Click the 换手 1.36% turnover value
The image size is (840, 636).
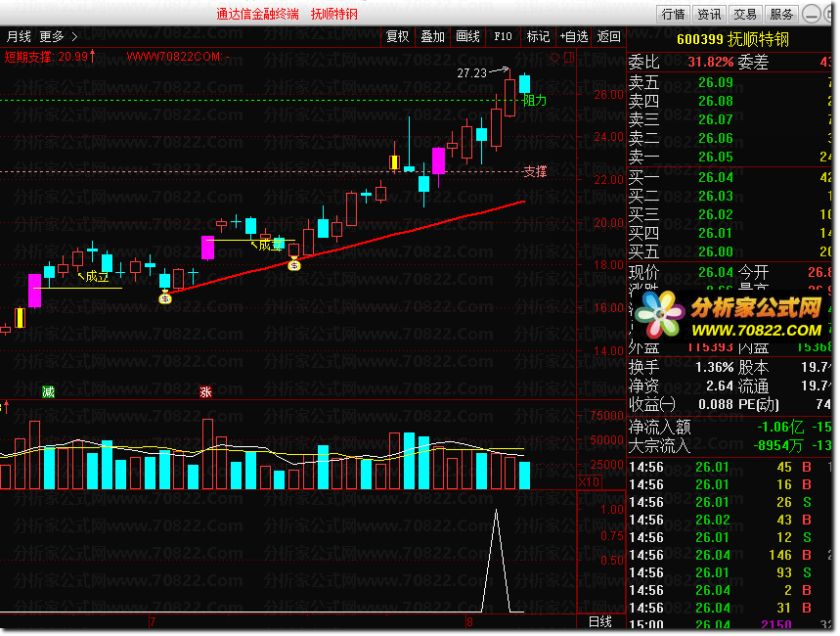coord(715,367)
